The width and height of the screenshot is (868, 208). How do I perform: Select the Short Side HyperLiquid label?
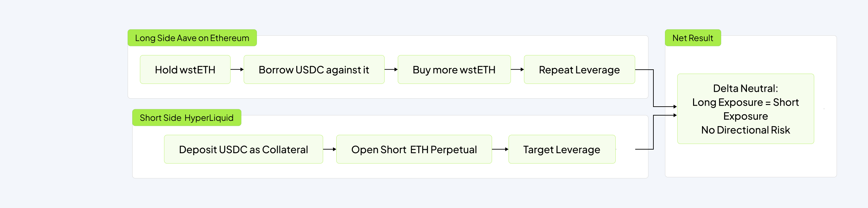pos(187,118)
